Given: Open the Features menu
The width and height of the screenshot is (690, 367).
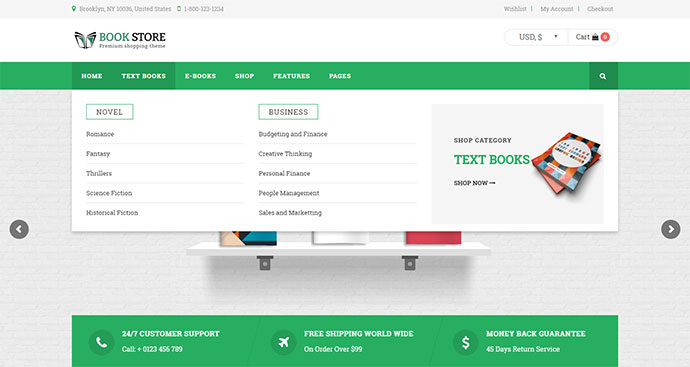Looking at the screenshot, I should click(x=291, y=76).
